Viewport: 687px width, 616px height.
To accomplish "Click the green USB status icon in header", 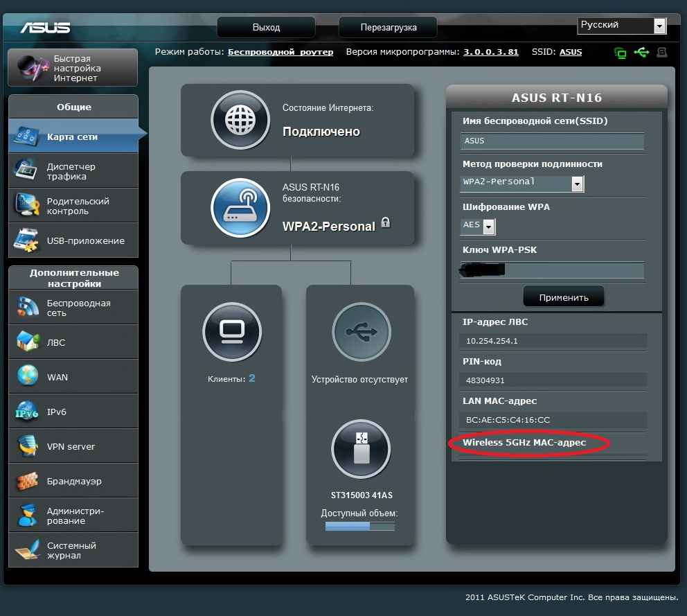I will click(641, 52).
